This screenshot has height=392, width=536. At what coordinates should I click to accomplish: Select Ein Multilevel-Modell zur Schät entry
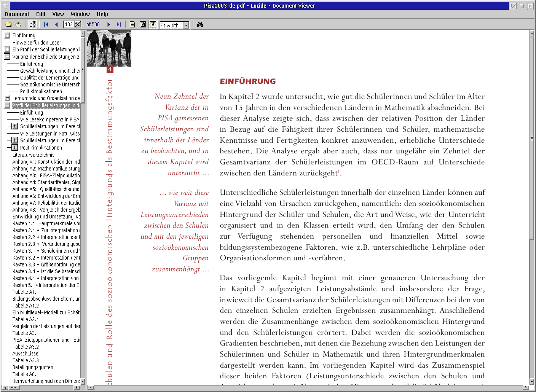[x=46, y=312]
